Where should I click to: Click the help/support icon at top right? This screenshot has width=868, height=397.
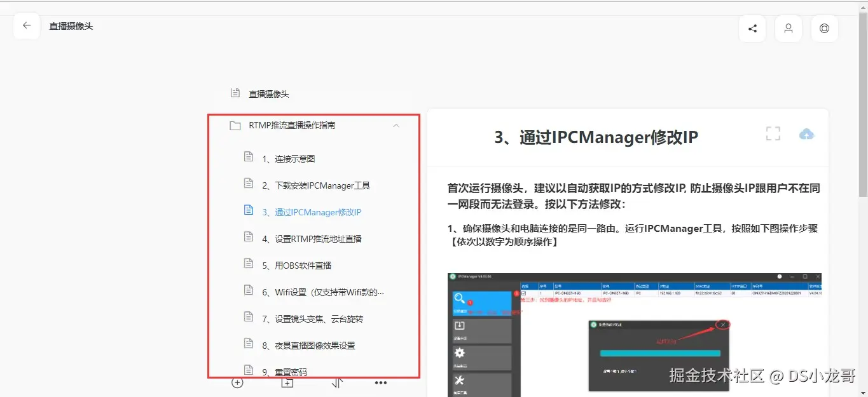824,28
